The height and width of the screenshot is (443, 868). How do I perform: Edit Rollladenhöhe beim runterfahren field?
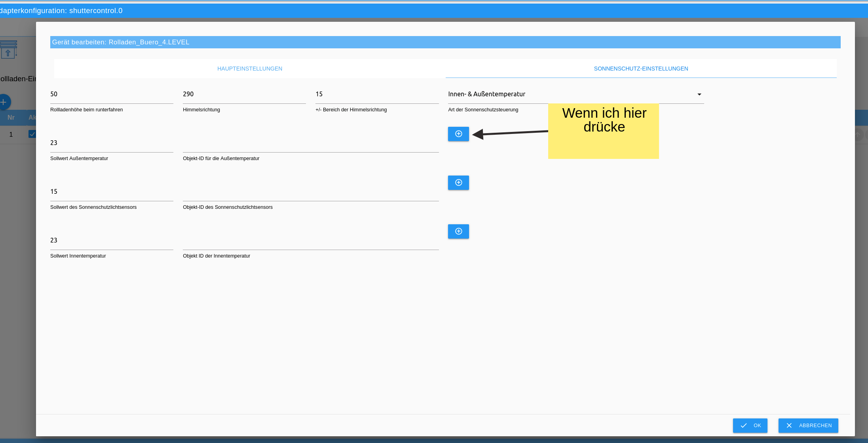[x=112, y=94]
